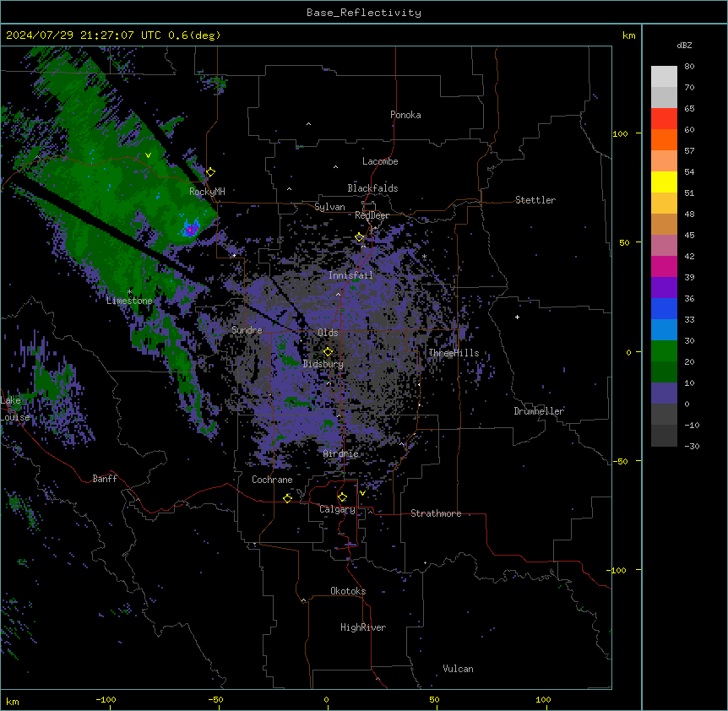
Task: Click the Ponoka city label
Action: click(405, 115)
